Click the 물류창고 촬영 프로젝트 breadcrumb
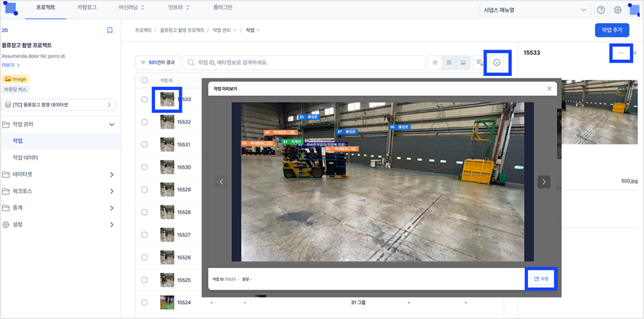The image size is (644, 319). (182, 30)
